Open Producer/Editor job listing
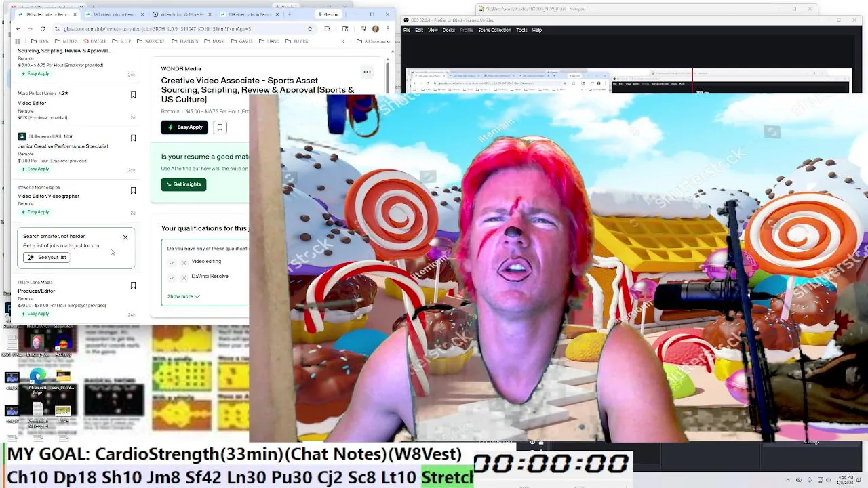This screenshot has height=488, width=868. click(37, 291)
